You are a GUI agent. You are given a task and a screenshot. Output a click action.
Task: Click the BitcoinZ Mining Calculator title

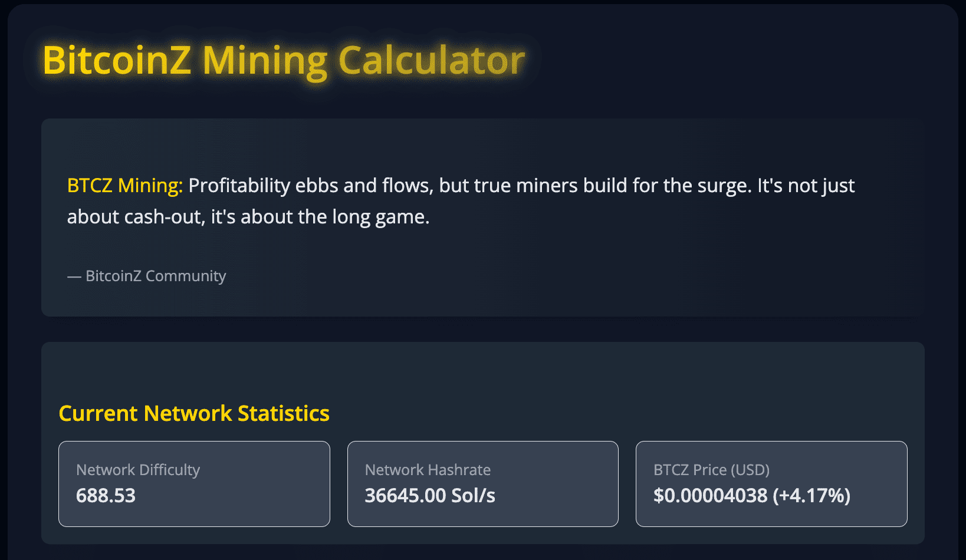pos(284,61)
